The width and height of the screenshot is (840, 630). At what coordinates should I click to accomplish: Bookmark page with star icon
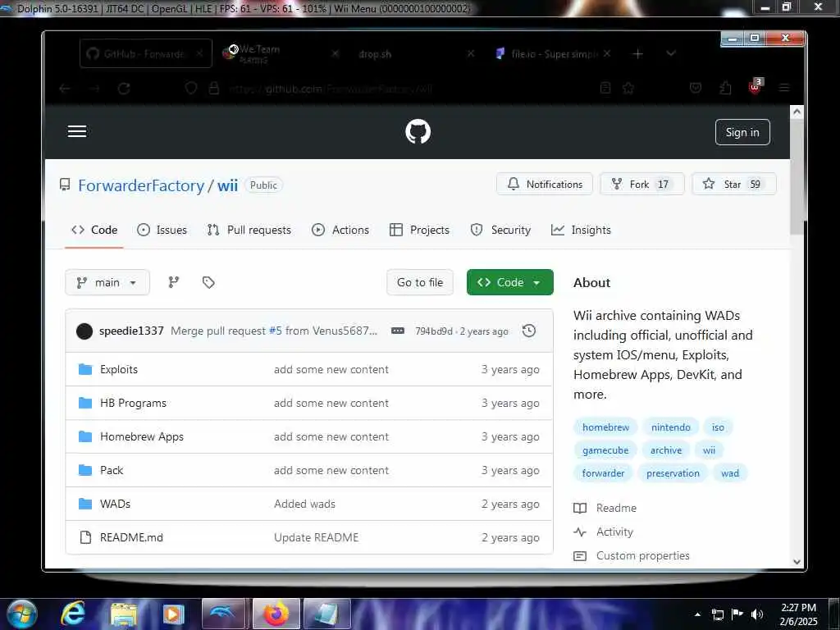pyautogui.click(x=628, y=88)
